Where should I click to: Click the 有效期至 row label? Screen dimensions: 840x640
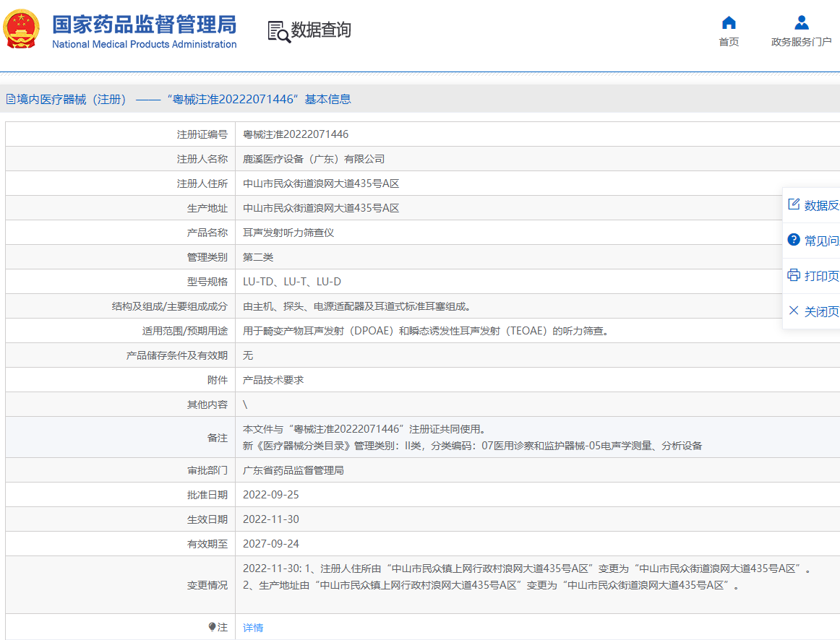coord(207,544)
